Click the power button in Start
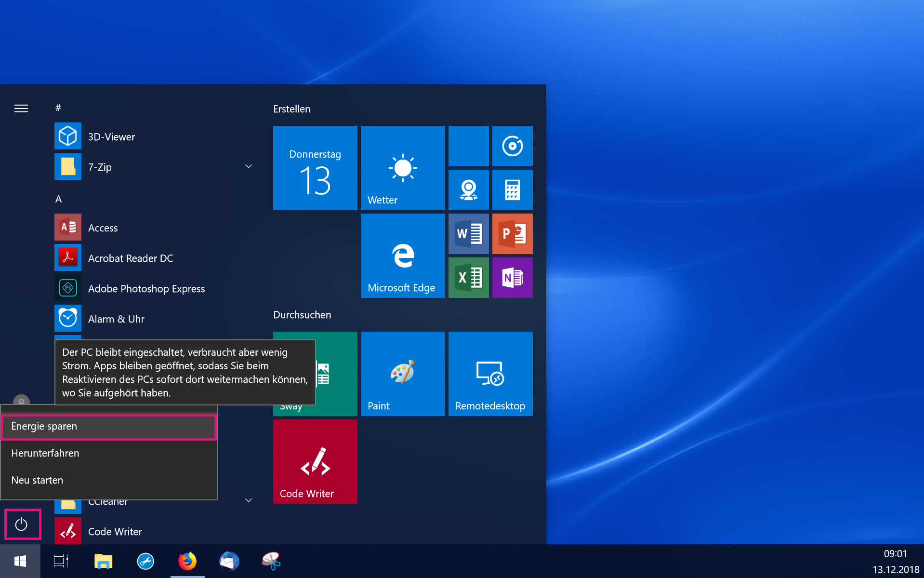Screen dimensions: 924x578 tap(22, 524)
